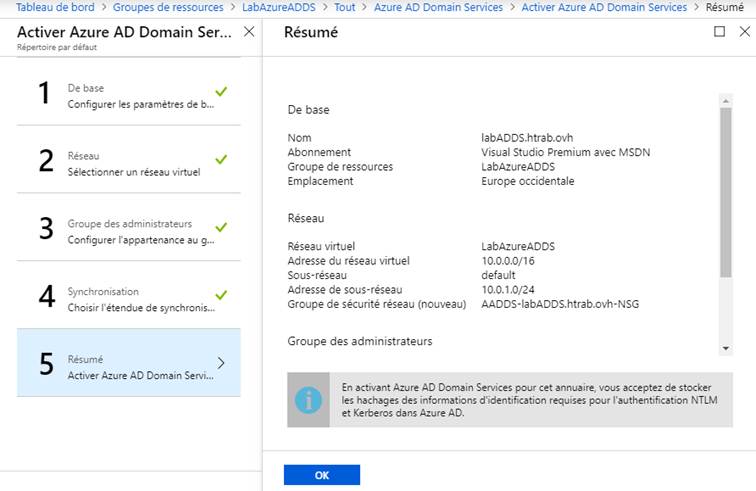756x491 pixels.
Task: Close the Activer Azure AD Domain Services blade
Action: 249,32
